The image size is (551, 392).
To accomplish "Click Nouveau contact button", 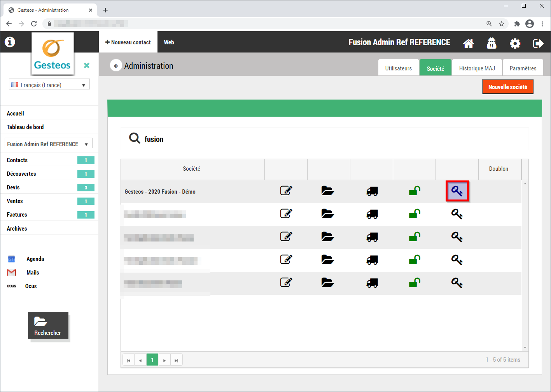I will pos(128,42).
